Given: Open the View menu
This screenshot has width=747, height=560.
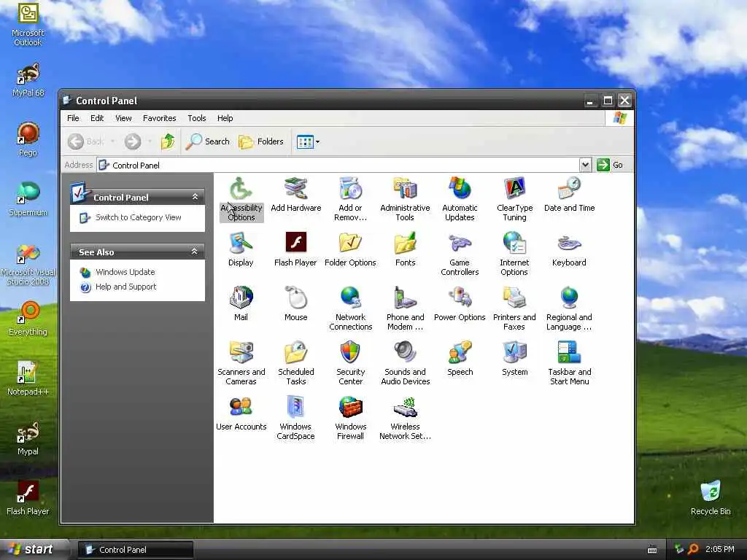Looking at the screenshot, I should coord(123,118).
